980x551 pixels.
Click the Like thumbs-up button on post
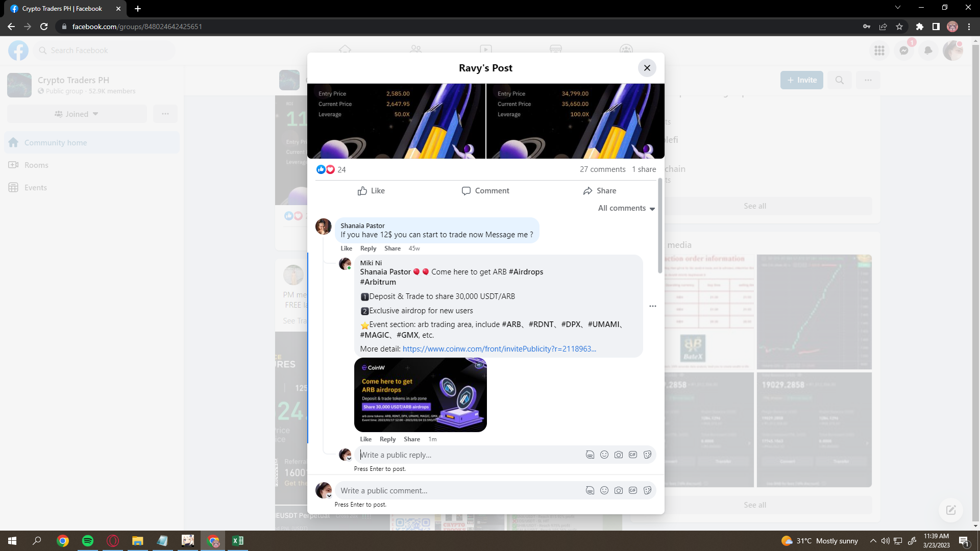point(371,191)
